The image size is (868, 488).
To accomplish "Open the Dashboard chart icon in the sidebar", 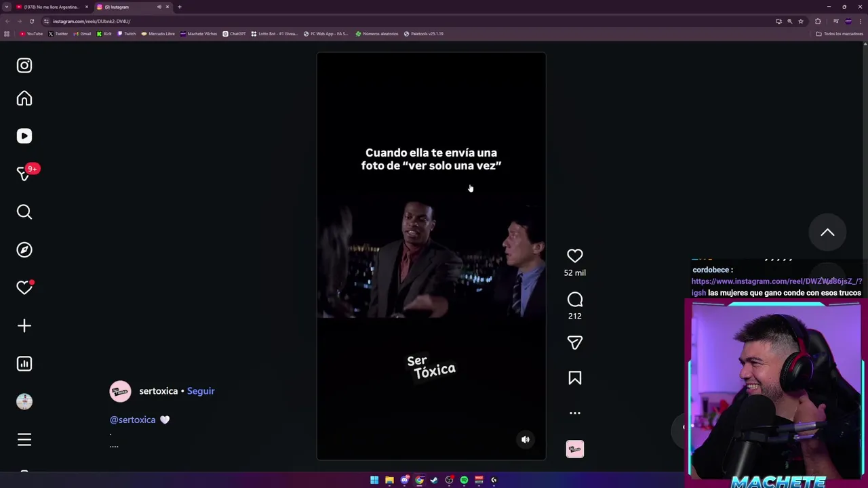I will [24, 364].
